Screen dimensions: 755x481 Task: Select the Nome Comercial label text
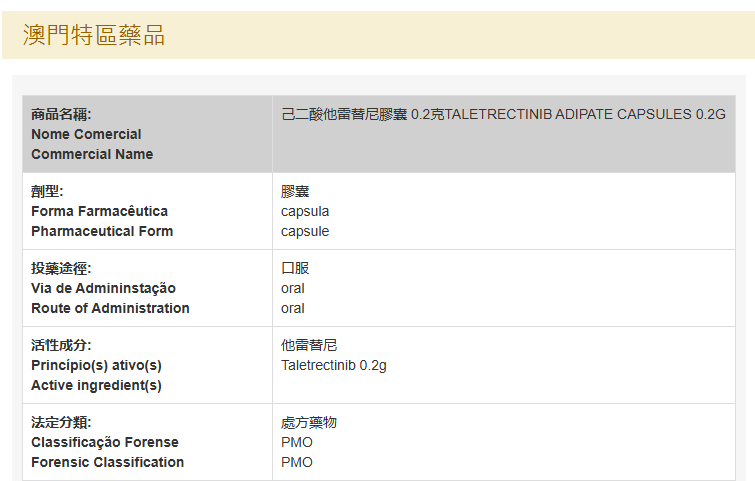point(86,134)
